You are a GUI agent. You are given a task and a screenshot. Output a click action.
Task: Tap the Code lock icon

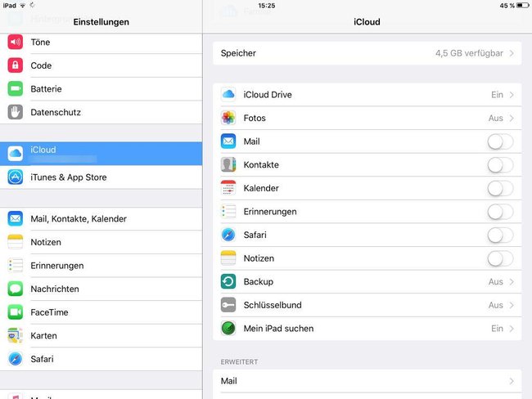(x=16, y=65)
